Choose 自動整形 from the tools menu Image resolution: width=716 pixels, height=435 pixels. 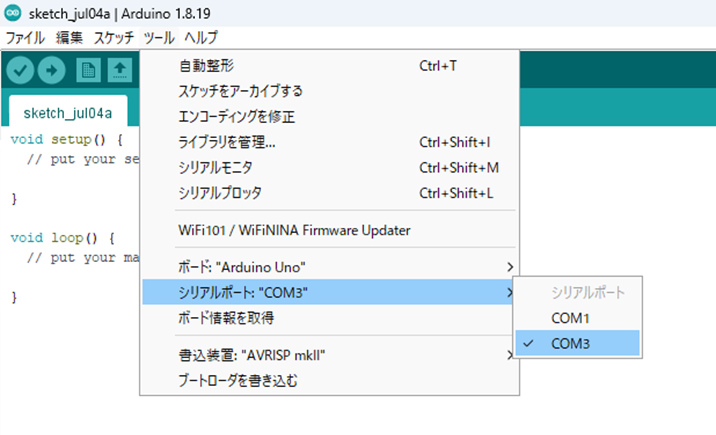(x=329, y=66)
